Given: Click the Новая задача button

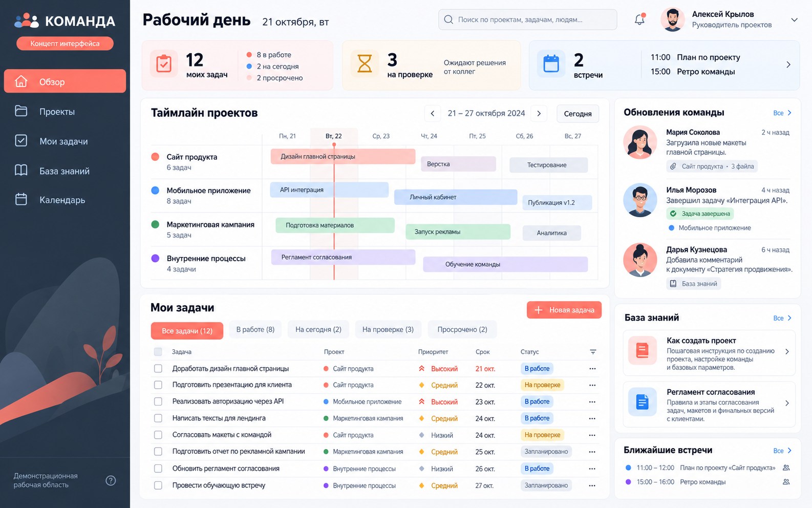Looking at the screenshot, I should (x=564, y=310).
